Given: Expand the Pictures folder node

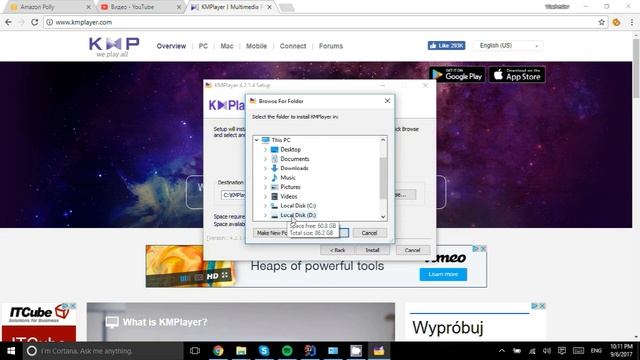Looking at the screenshot, I should pyautogui.click(x=265, y=187).
